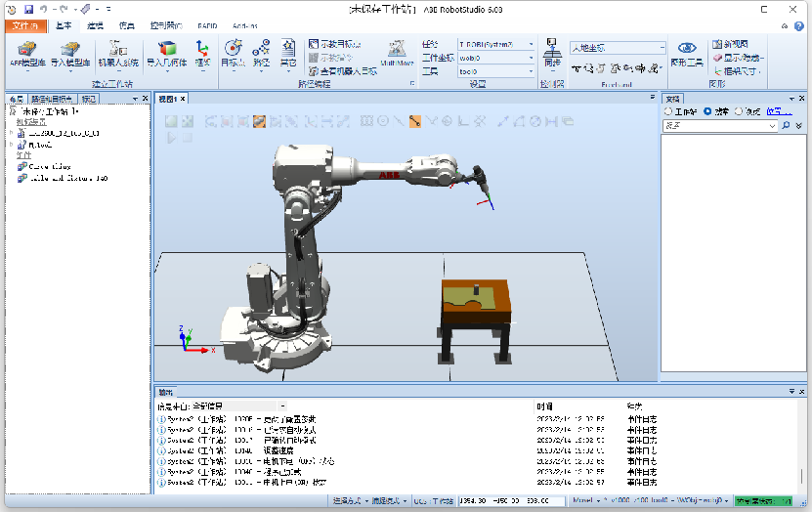Screen dimensions: 812x512
Task: Switch to the Tags panel tab
Action: click(88, 99)
